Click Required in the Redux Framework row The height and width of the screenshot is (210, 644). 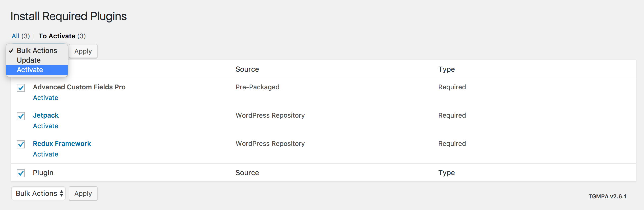pyautogui.click(x=452, y=144)
